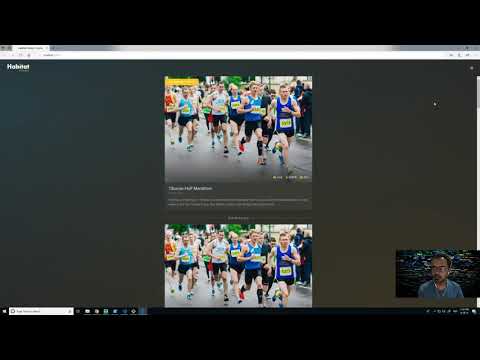Screen dimensions: 480x360
Task: Click the webcam overlay video
Action: pyautogui.click(x=438, y=273)
